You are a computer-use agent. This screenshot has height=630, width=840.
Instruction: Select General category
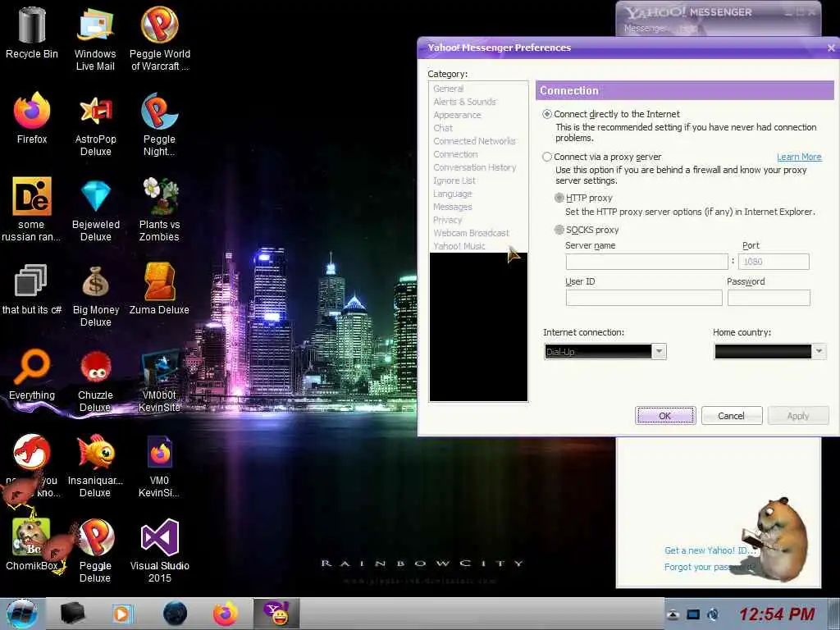449,89
